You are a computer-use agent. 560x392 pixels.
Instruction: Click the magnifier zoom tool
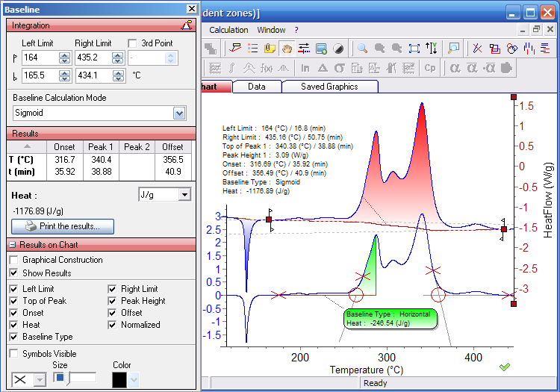point(362,49)
